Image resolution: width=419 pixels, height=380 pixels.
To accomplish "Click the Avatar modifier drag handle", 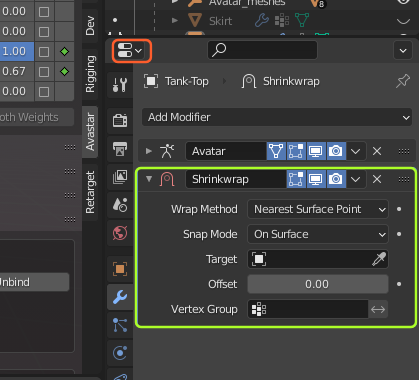I will (404, 151).
